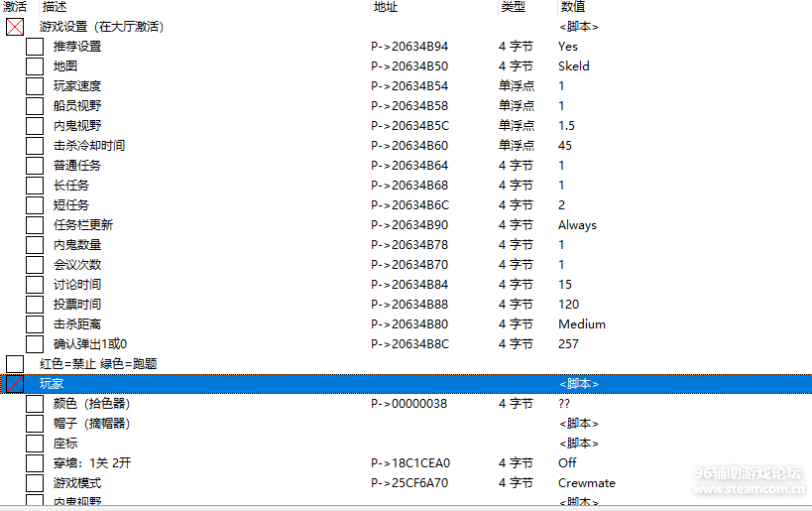The image size is (812, 511).
Task: Select the 任务栏更新 Always value
Action: pos(577,225)
